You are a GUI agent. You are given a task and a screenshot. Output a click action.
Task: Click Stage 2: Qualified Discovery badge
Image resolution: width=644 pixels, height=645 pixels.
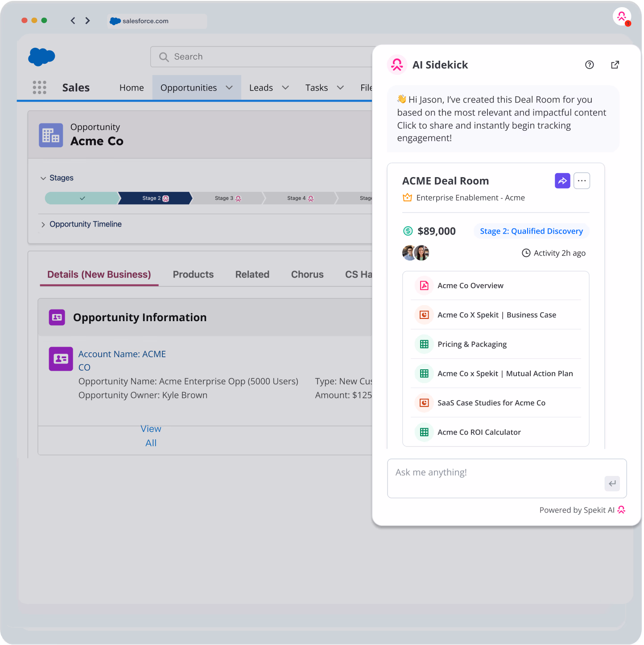(531, 231)
